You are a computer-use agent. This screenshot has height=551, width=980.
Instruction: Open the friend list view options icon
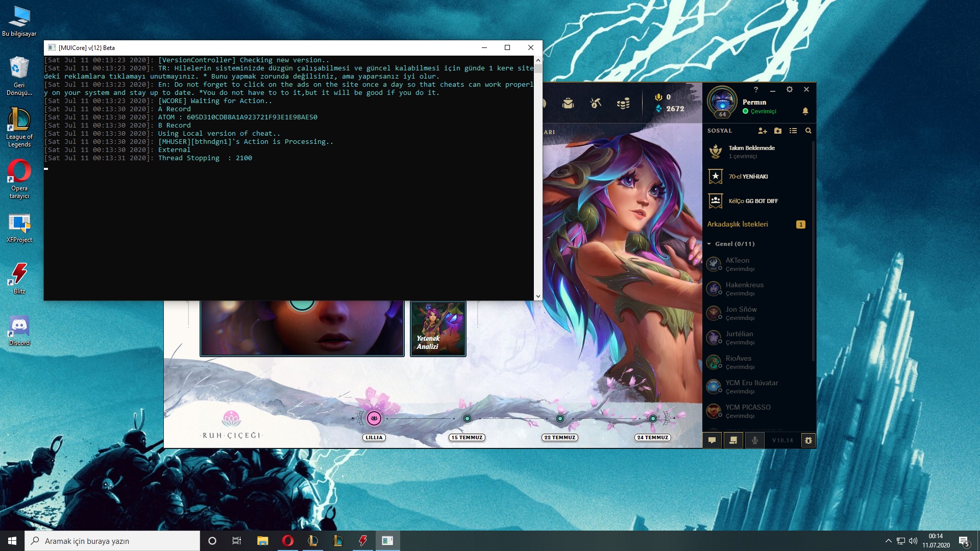click(793, 131)
